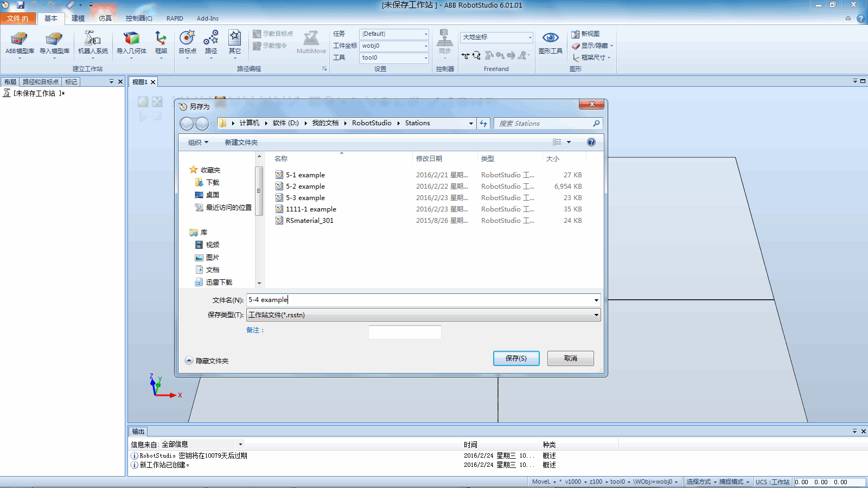Screen dimensions: 868x488
Task: Click the save icon in quick access toolbar
Action: [21, 5]
